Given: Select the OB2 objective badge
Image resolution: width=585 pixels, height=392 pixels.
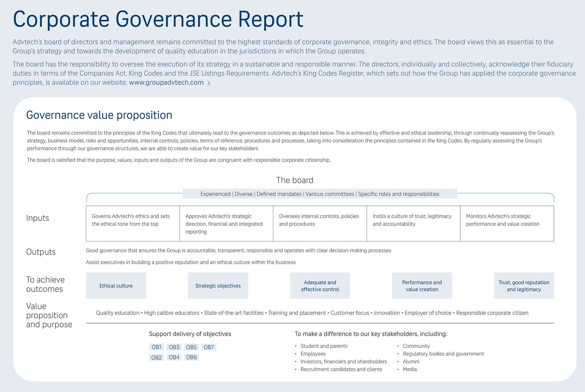Looking at the screenshot, I should (157, 357).
